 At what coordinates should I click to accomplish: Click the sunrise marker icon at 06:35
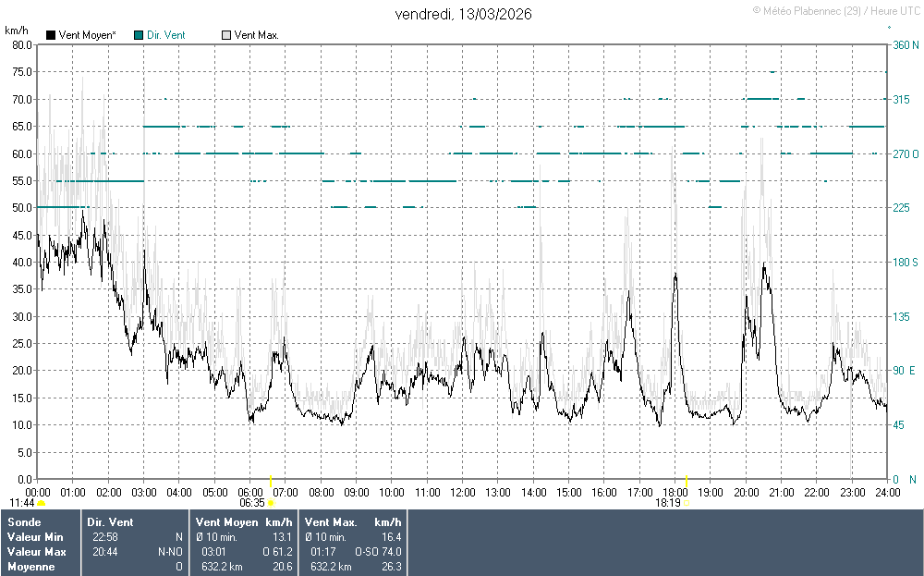[x=271, y=503]
